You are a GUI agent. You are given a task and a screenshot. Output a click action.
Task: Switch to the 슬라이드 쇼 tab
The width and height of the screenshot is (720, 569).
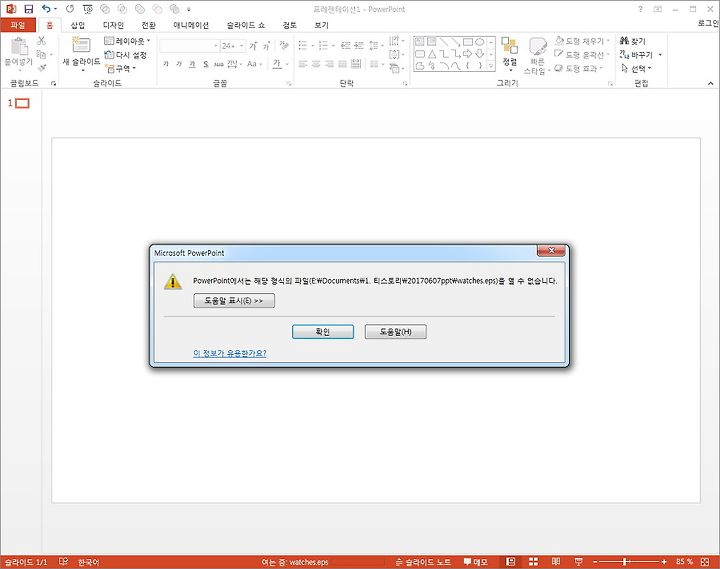pyautogui.click(x=246, y=25)
